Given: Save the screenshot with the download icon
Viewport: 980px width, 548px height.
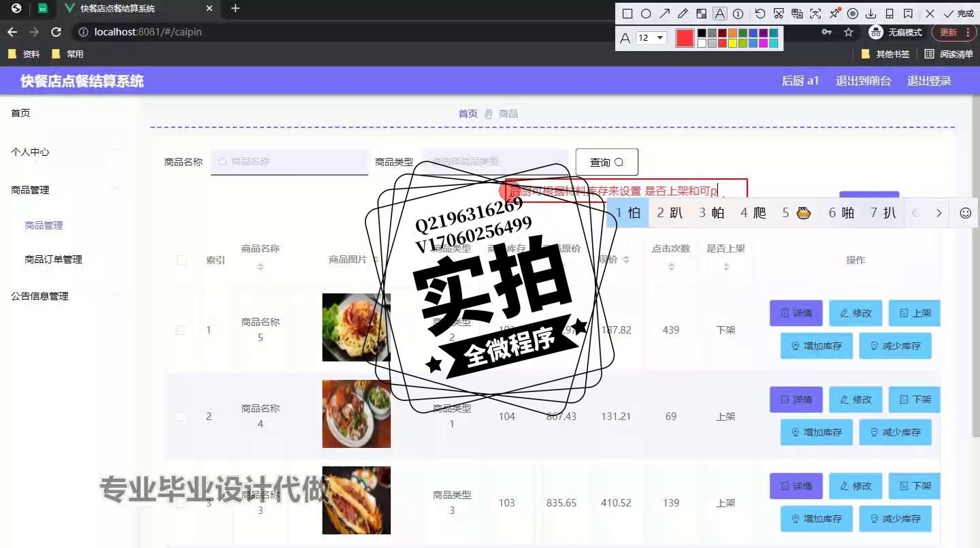Looking at the screenshot, I should [871, 14].
